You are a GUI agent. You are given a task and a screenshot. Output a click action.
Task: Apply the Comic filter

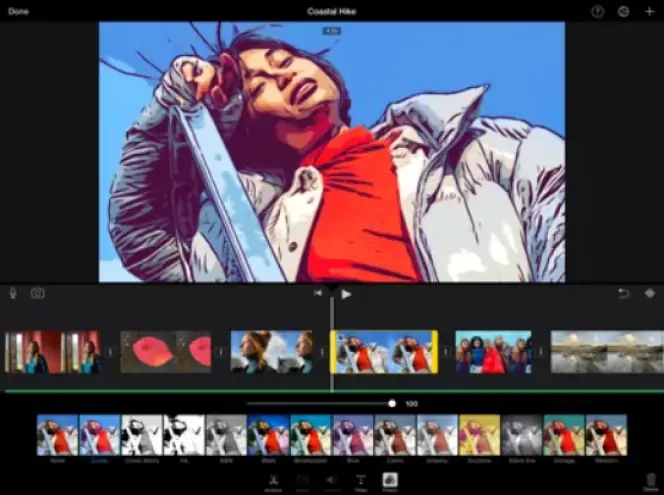click(100, 435)
